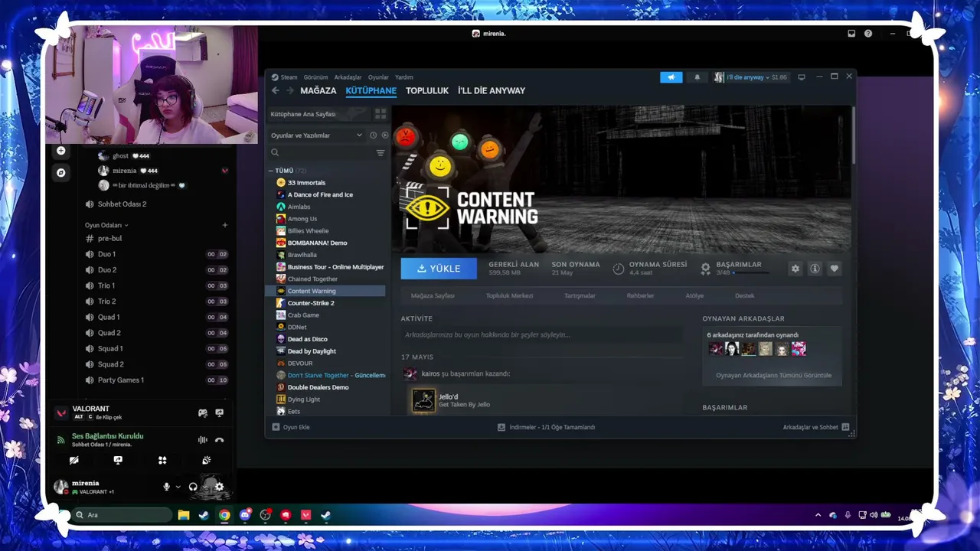The width and height of the screenshot is (980, 551).
Task: Type in the friends activity comment box
Action: pos(542,334)
